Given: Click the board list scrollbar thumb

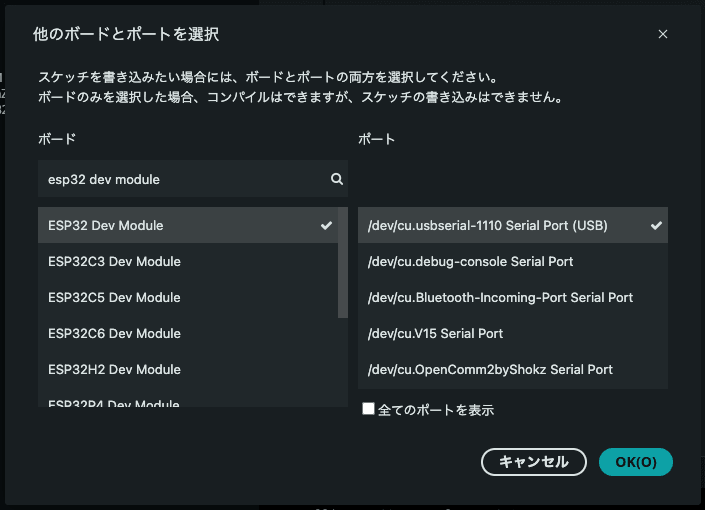Looking at the screenshot, I should [343, 263].
